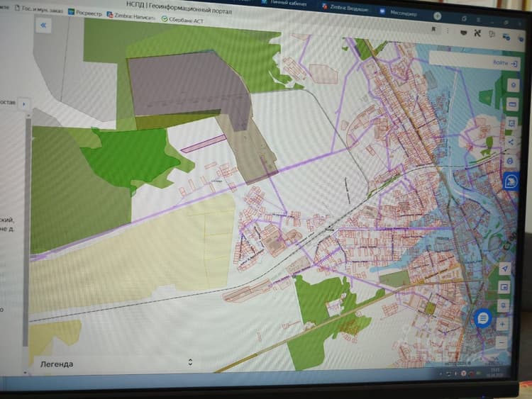Open the Росреестр bookmark

pos(85,13)
